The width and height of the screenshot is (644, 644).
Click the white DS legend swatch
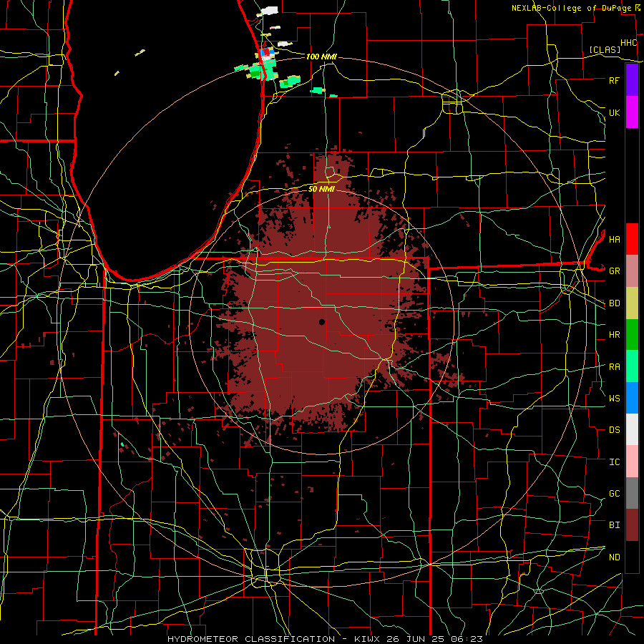click(x=632, y=429)
